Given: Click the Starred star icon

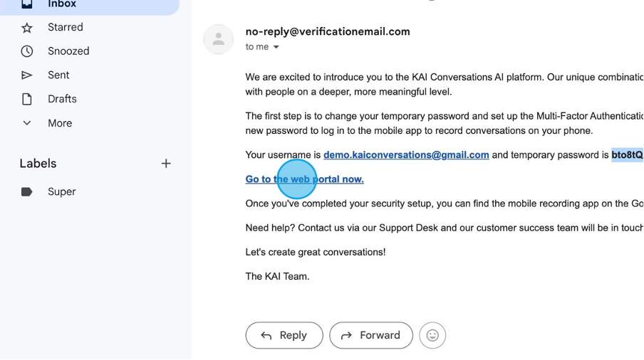Looking at the screenshot, I should [27, 28].
